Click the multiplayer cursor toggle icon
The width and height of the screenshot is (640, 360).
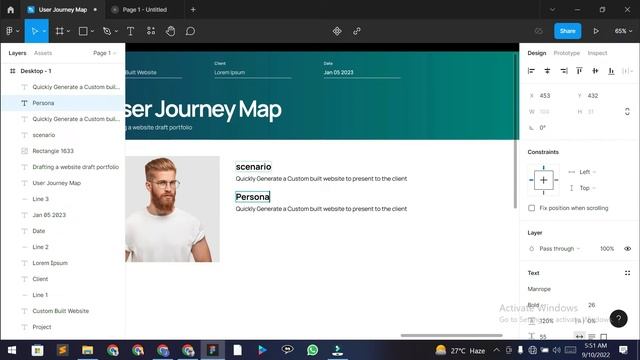(539, 31)
